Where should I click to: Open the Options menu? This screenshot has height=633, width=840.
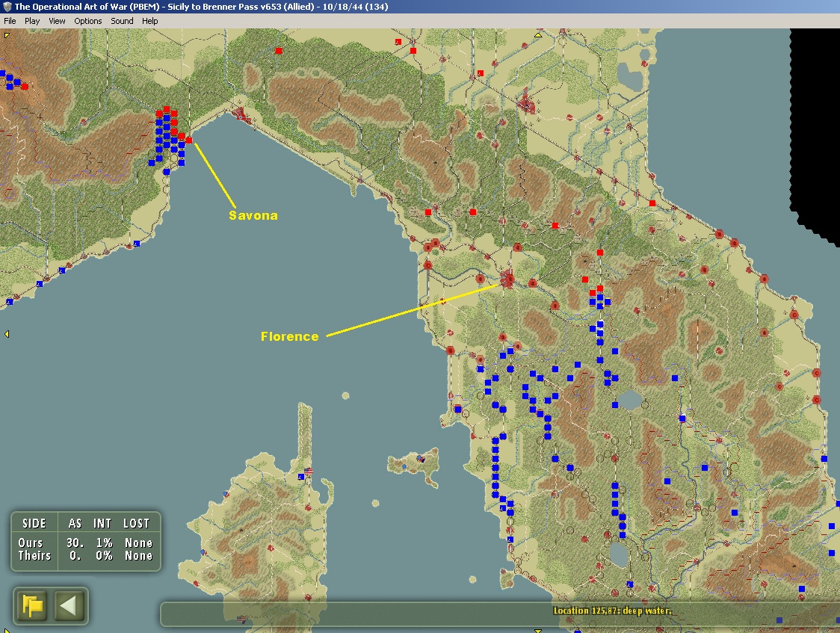(x=88, y=21)
